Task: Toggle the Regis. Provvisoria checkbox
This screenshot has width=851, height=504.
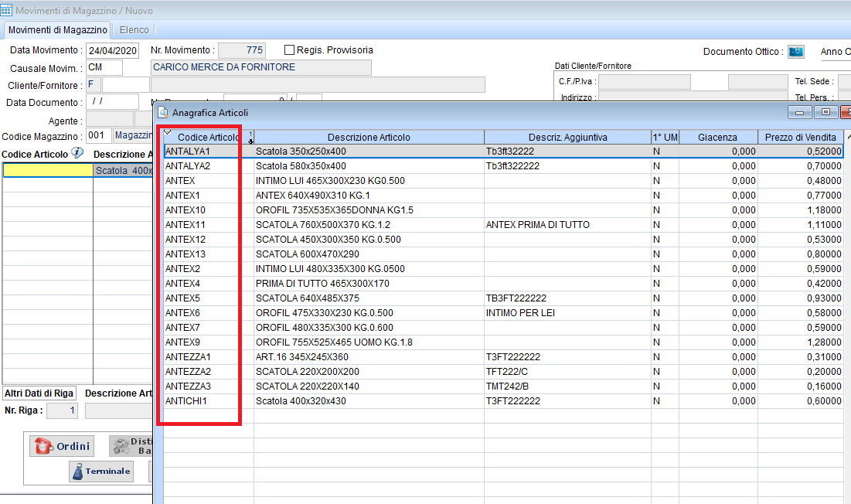Action: tap(289, 50)
